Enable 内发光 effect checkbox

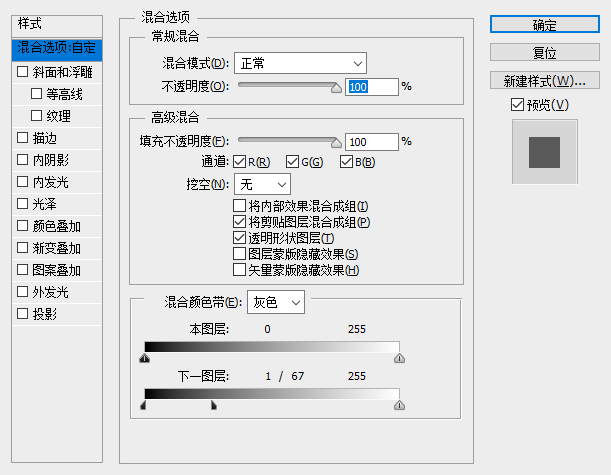[x=23, y=182]
